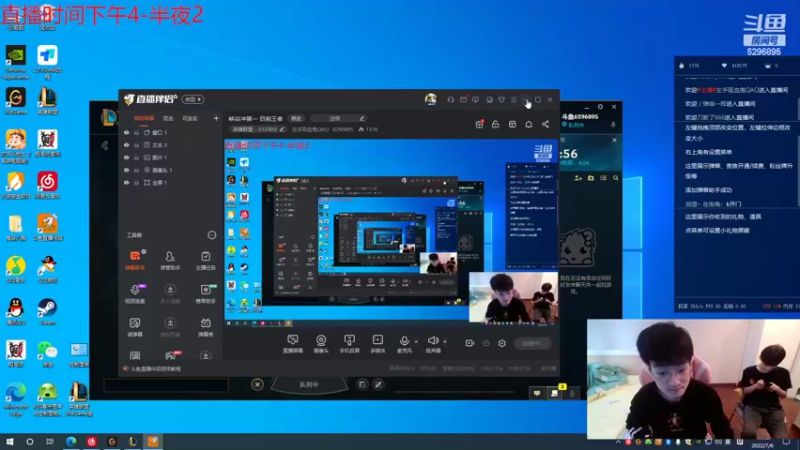Screen dimensions: 800x450
Task: Open Microsoft Edge on the taskbar
Action: [x=71, y=441]
